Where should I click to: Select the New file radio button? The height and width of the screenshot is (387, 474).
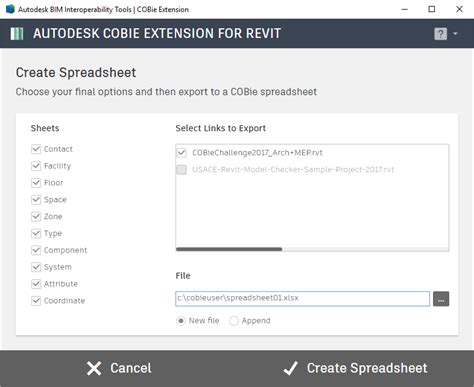pyautogui.click(x=181, y=321)
